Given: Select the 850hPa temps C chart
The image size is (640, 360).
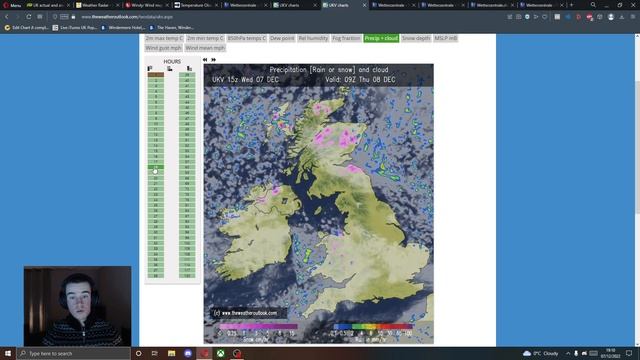Looking at the screenshot, I should pyautogui.click(x=247, y=38).
